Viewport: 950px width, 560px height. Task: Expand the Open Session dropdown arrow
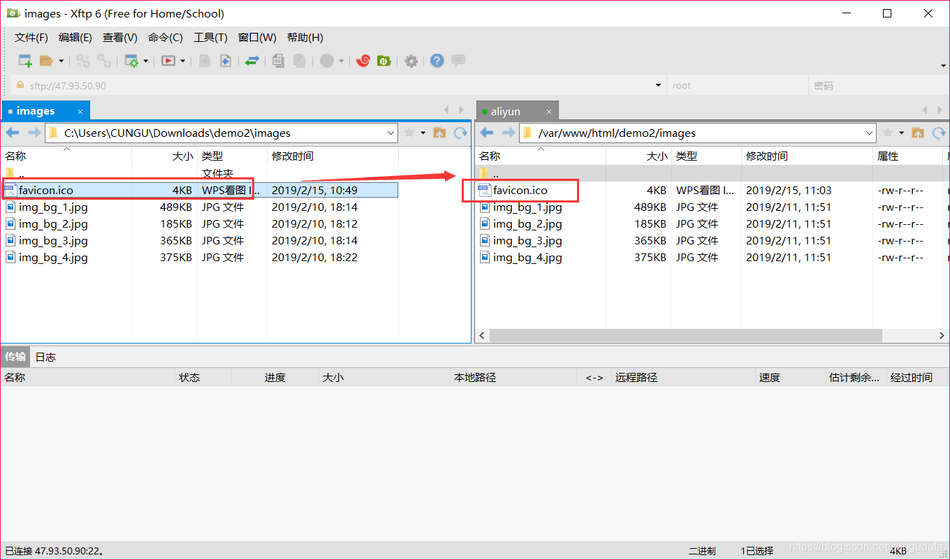[61, 61]
